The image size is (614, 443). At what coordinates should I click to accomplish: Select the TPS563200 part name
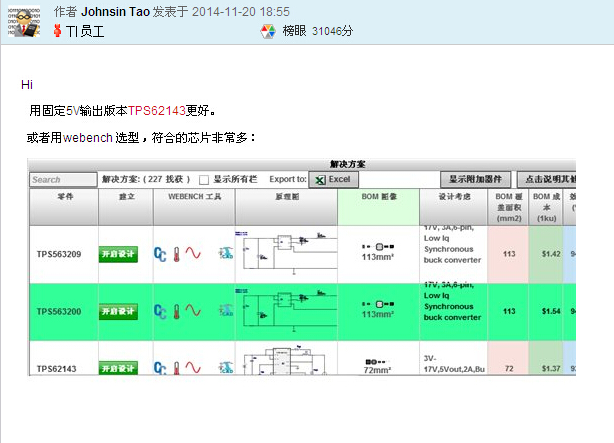pos(59,312)
